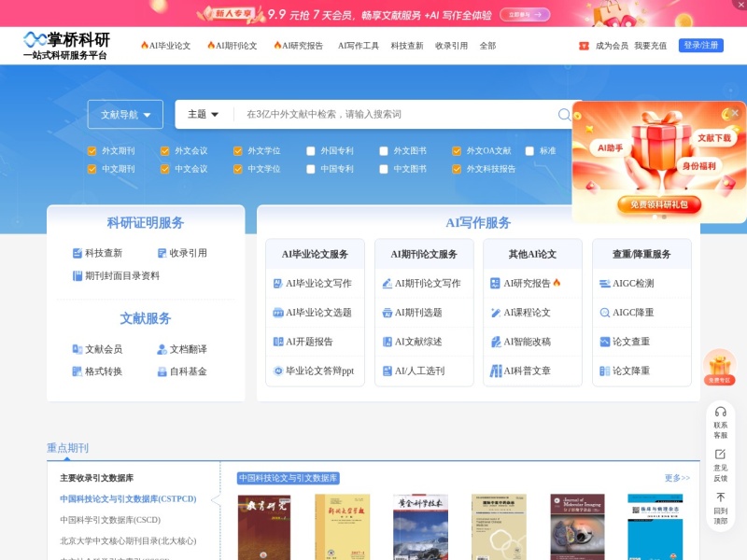
Task: Check the 外国专利 checkbox
Action: (311, 151)
